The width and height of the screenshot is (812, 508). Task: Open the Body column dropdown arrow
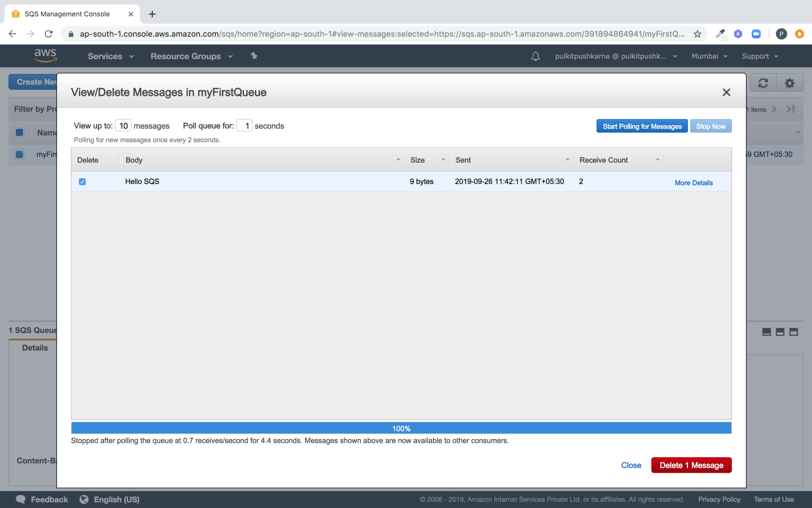tap(398, 160)
